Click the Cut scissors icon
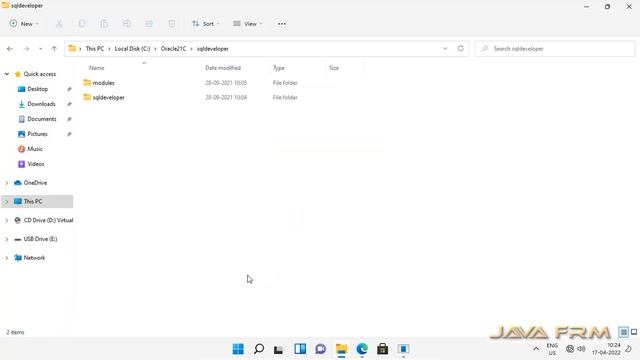The height and width of the screenshot is (360, 640). pyautogui.click(x=59, y=24)
